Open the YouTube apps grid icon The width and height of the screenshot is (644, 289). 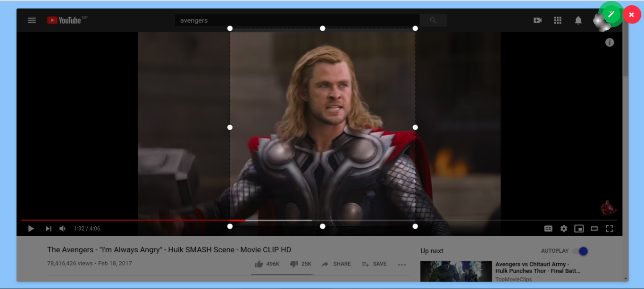coord(558,20)
